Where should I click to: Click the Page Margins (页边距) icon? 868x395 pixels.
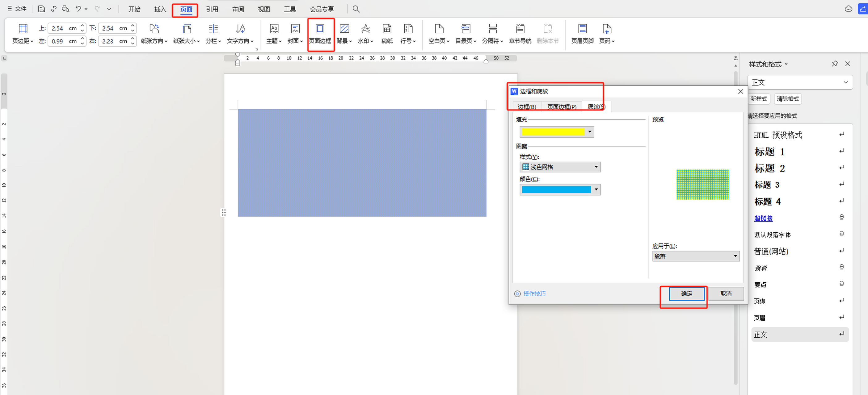click(x=23, y=29)
